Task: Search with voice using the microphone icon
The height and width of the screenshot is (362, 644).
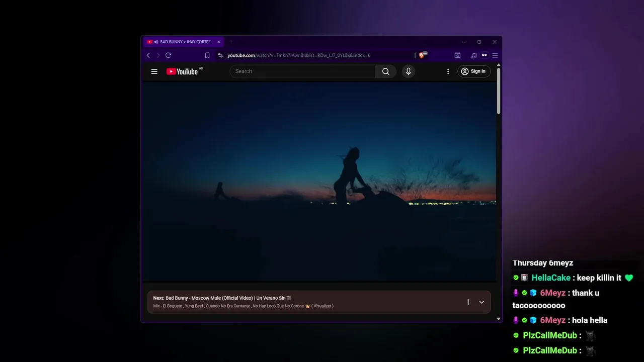Action: point(409,71)
